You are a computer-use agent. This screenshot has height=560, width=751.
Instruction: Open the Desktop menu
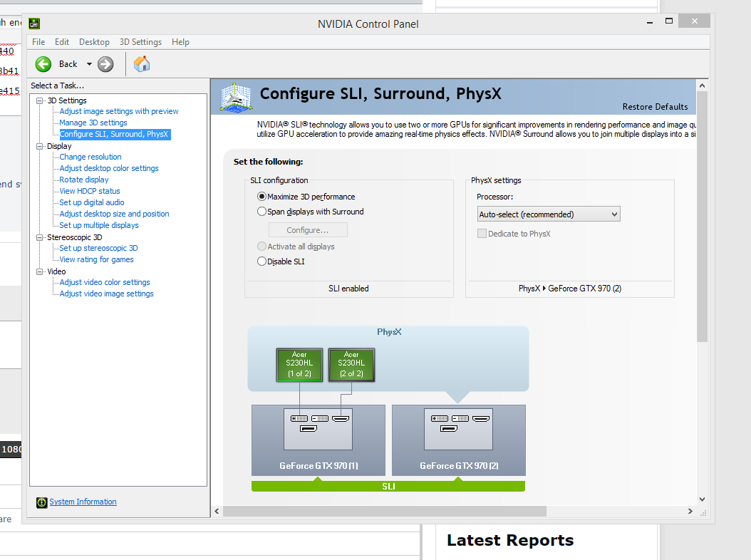pos(94,42)
